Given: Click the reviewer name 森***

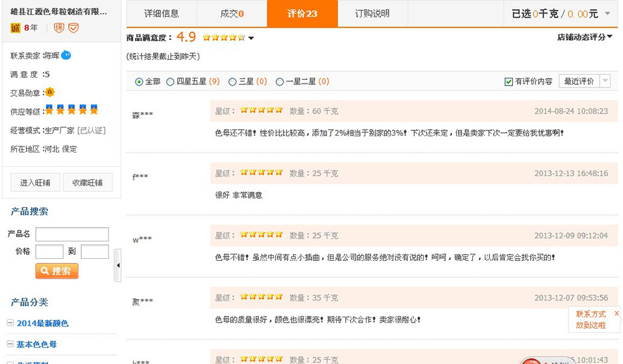Looking at the screenshot, I should (x=143, y=115).
